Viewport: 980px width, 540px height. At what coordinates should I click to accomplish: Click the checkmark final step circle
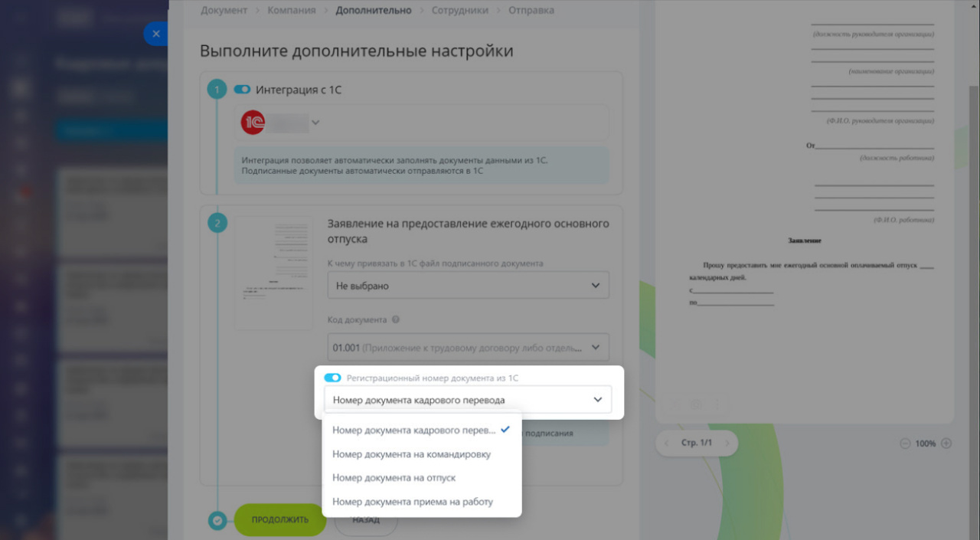[x=217, y=520]
